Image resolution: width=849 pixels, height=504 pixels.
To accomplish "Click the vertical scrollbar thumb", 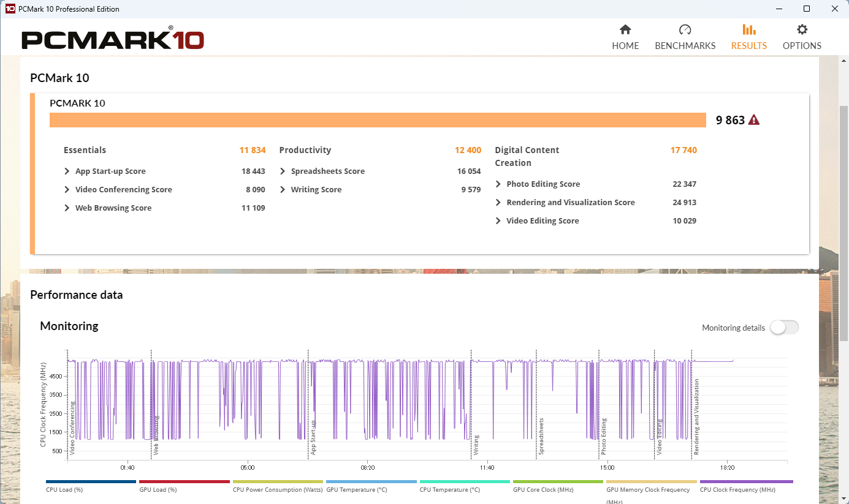I will tap(843, 220).
